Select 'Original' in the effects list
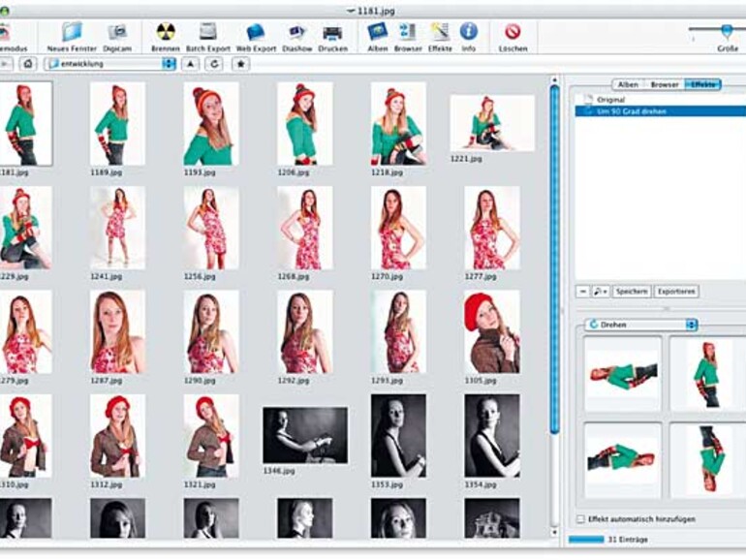The width and height of the screenshot is (746, 560). (x=610, y=100)
